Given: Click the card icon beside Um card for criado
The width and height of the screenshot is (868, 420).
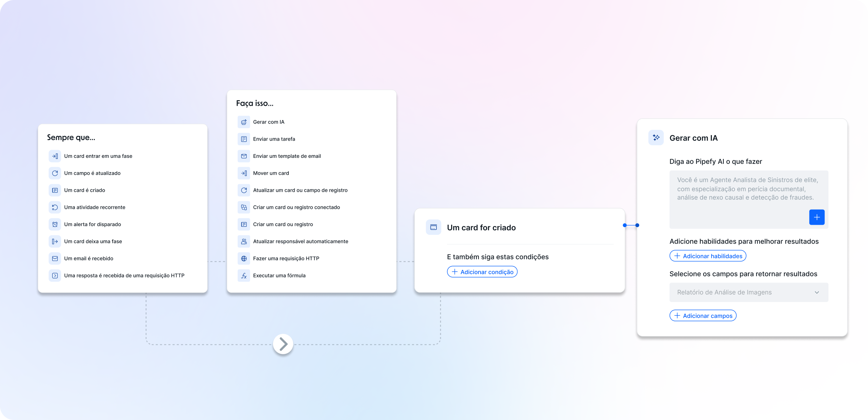Looking at the screenshot, I should pos(433,227).
